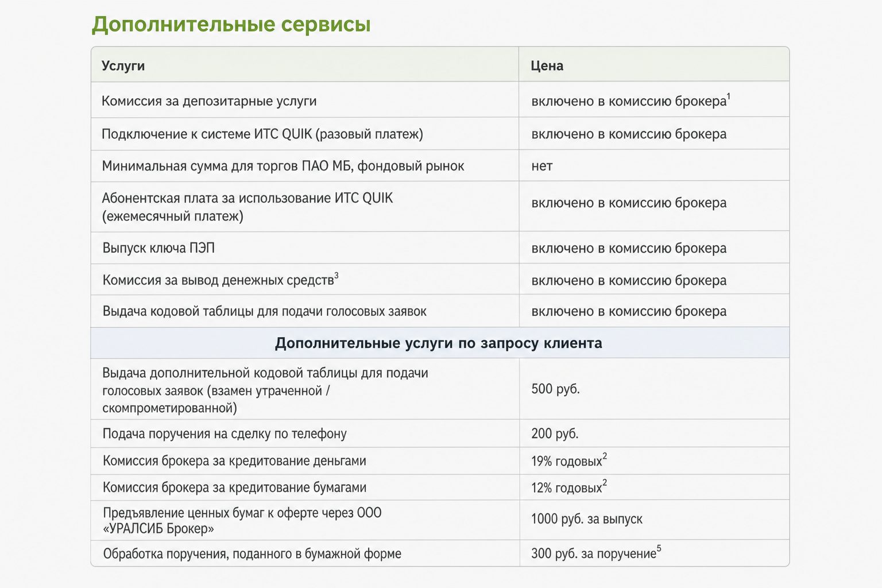Open footnote 2 next to '12% годовых'
This screenshot has width=882, height=588.
click(605, 483)
